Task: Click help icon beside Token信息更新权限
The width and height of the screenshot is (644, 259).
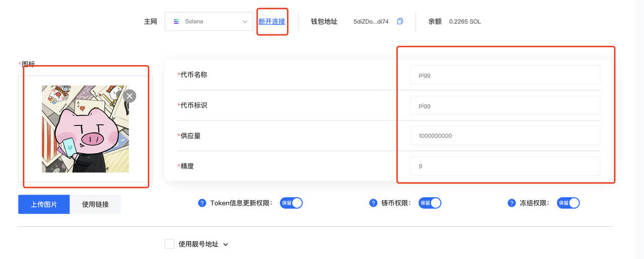Action: pyautogui.click(x=202, y=203)
